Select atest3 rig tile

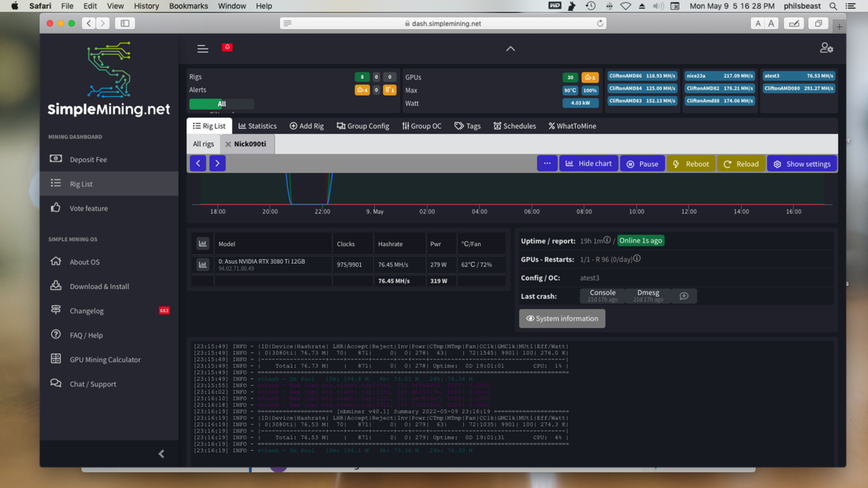point(799,76)
